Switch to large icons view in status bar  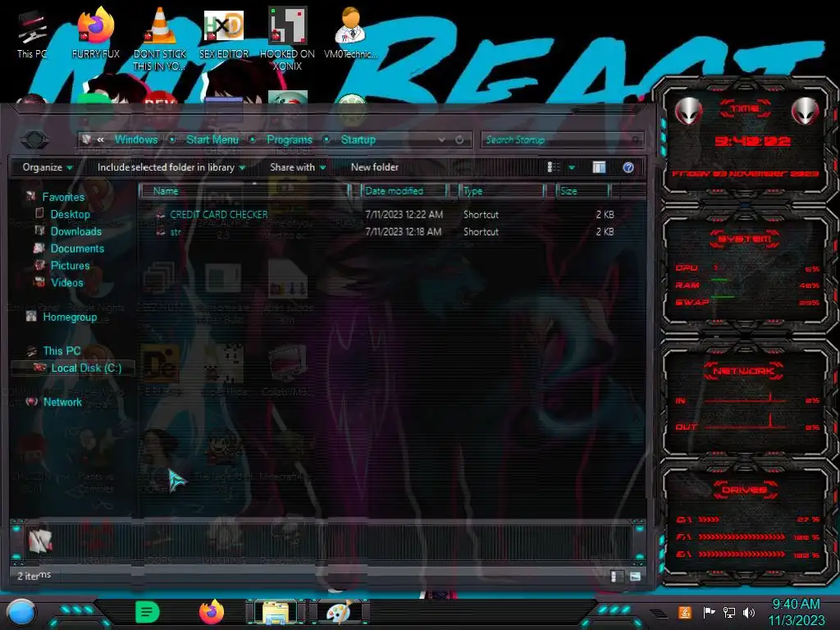[635, 577]
